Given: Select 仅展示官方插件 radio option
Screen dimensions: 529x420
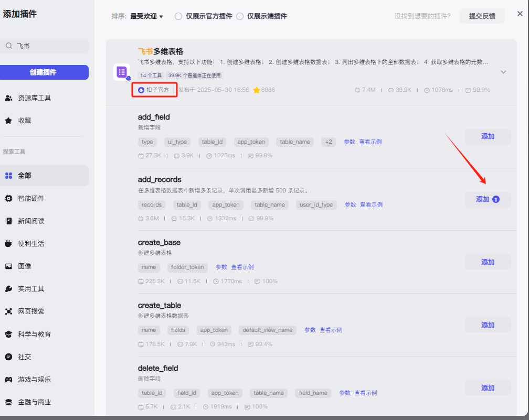Looking at the screenshot, I should (178, 16).
